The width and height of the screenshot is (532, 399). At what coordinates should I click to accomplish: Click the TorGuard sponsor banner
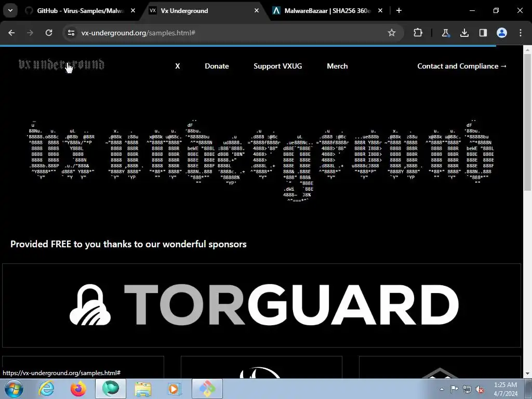click(x=262, y=305)
